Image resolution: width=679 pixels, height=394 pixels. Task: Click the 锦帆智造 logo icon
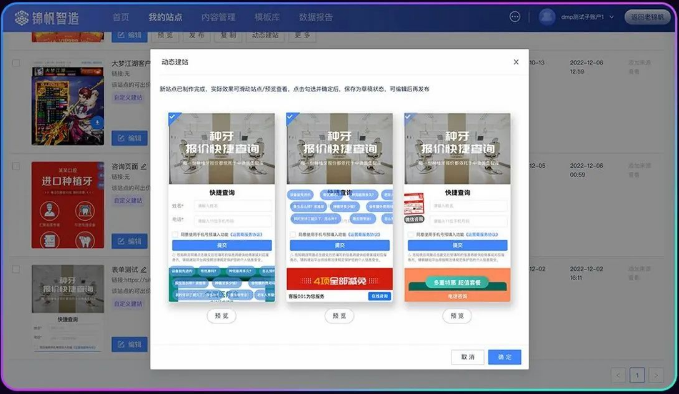(21, 18)
